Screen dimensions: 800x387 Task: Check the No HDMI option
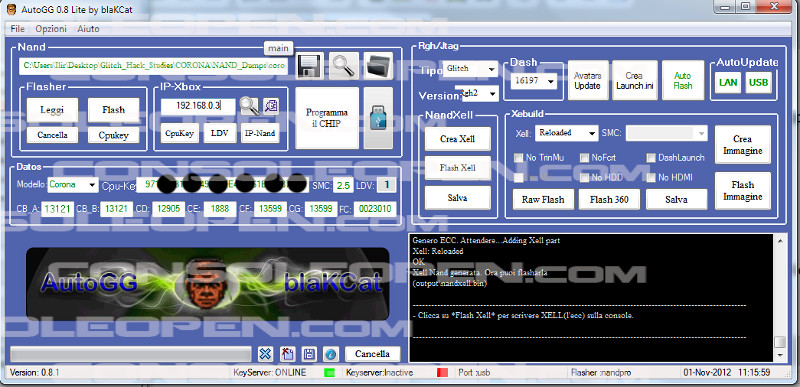pos(651,177)
